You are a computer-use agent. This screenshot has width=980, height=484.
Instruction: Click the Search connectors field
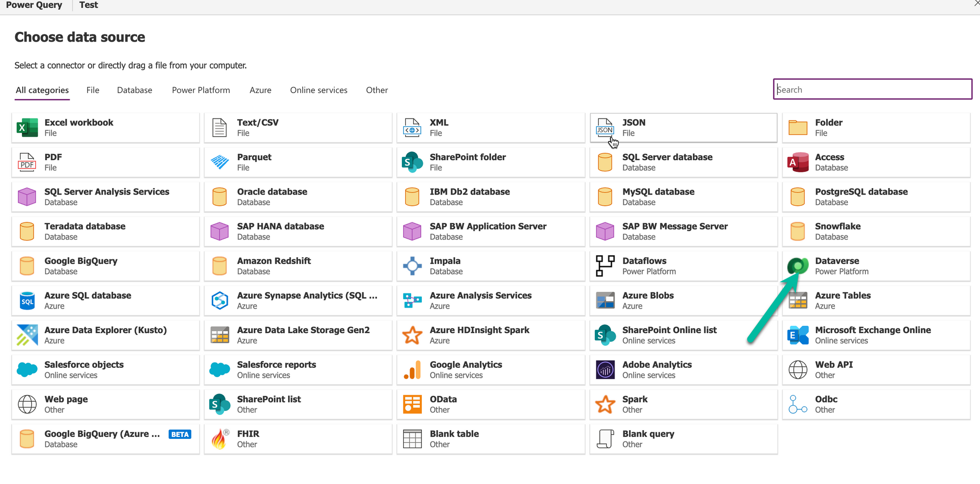coord(872,89)
